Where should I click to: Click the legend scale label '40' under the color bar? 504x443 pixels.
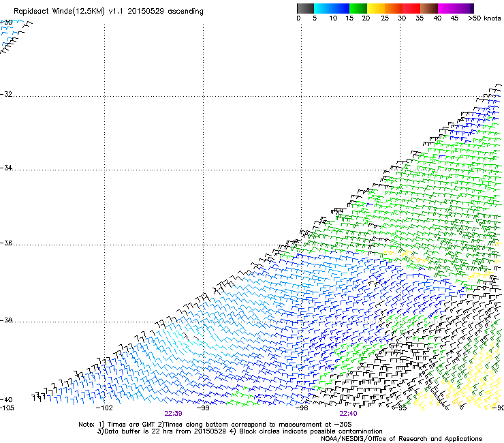click(x=437, y=18)
